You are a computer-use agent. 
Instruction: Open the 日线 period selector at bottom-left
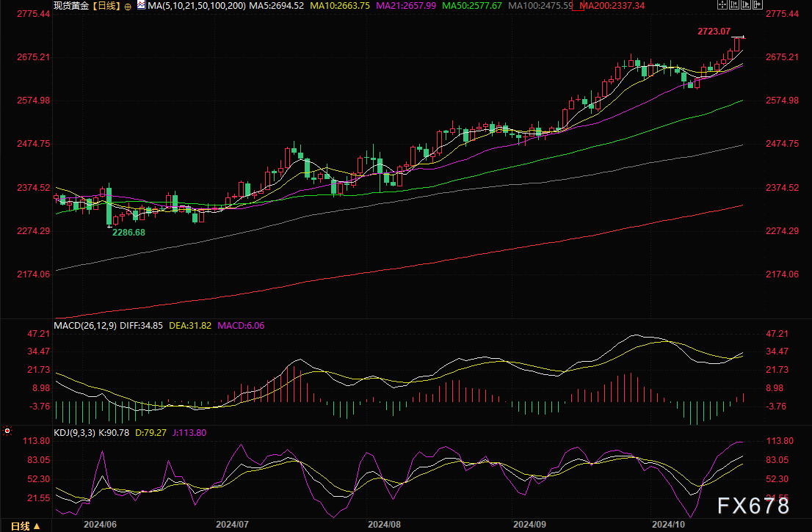click(26, 525)
